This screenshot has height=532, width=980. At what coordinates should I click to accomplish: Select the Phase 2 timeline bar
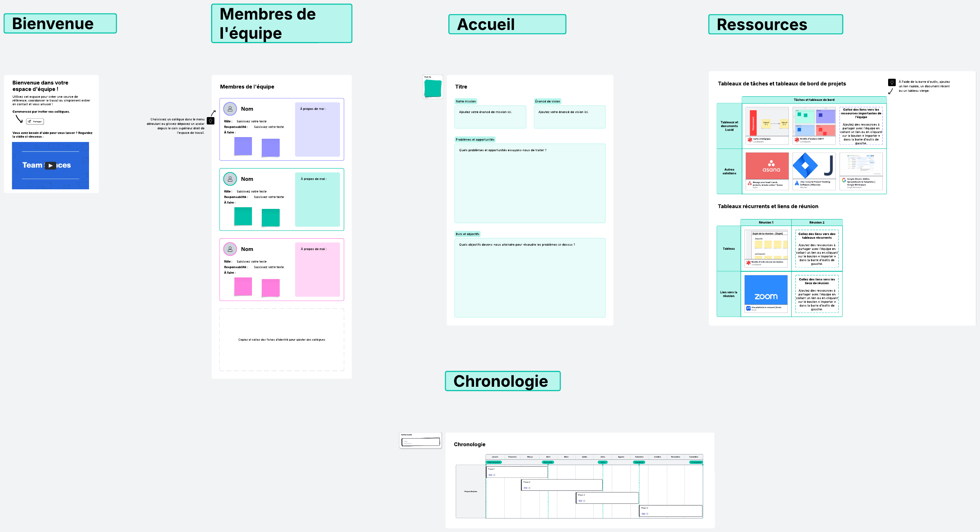coord(561,485)
